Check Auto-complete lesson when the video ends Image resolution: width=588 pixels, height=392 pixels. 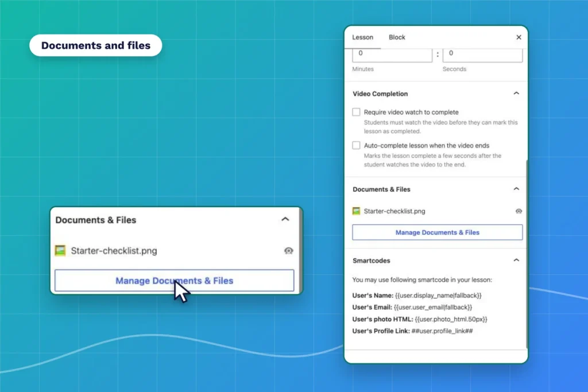click(x=356, y=145)
